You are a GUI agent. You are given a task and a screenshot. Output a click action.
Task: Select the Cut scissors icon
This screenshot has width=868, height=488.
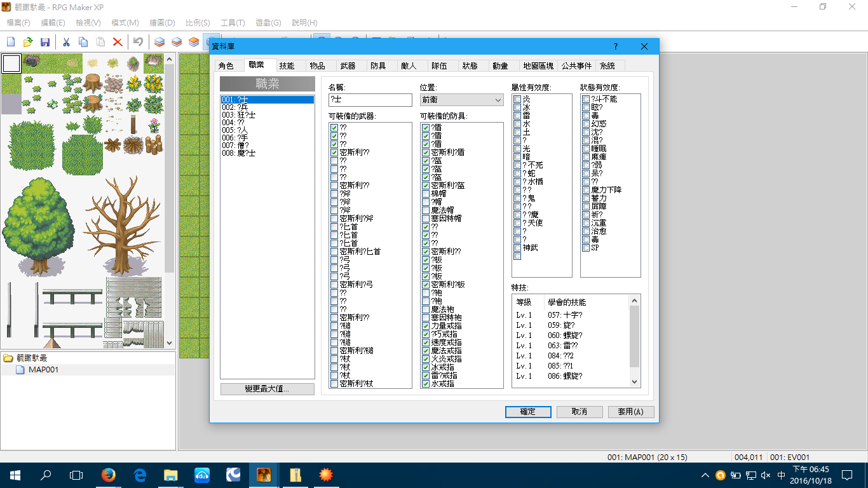click(66, 42)
